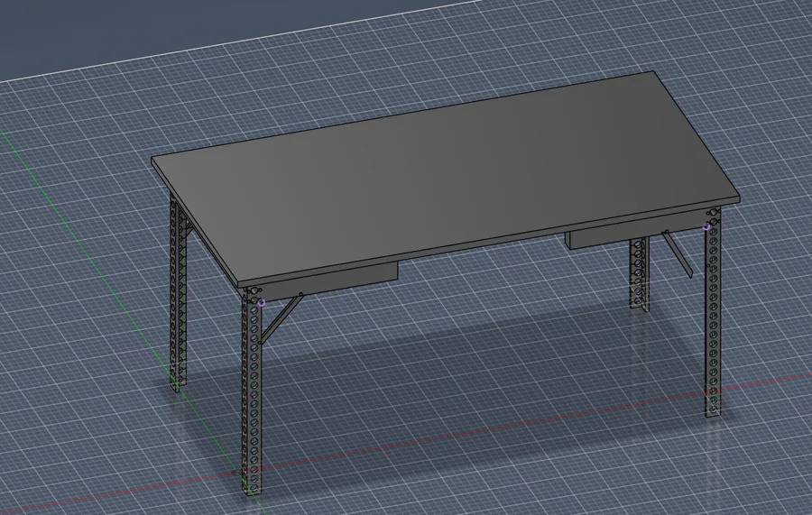Select the thin front edge face of the tabletop

488,243
